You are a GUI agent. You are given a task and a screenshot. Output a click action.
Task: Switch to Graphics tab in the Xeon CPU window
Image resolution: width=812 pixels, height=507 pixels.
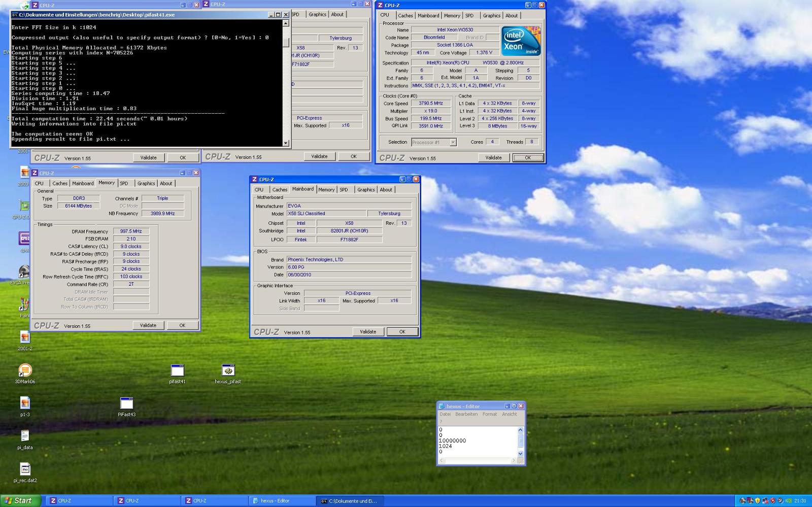click(x=491, y=16)
